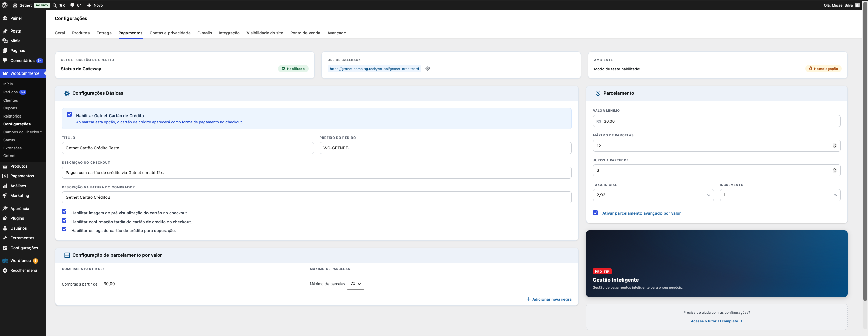The width and height of the screenshot is (868, 336).
Task: Click the Painel dashboard icon
Action: click(5, 18)
